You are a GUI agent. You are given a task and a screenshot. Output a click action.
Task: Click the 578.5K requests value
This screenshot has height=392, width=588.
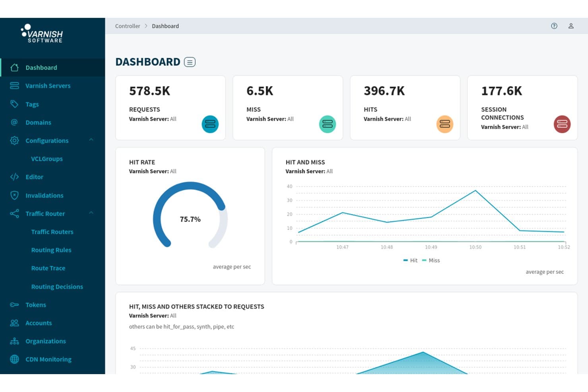149,91
